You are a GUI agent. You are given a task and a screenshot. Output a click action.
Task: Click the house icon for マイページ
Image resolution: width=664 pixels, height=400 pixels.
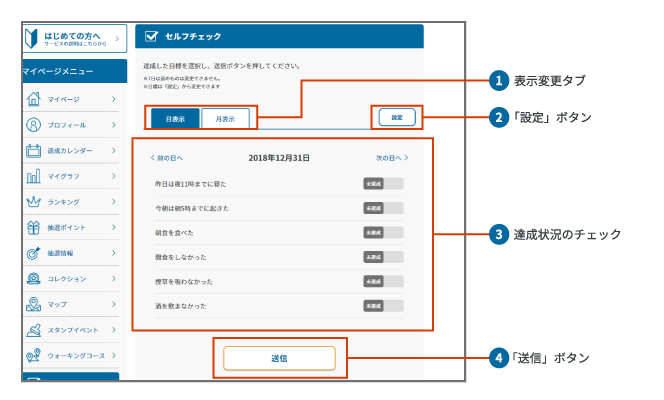(x=33, y=99)
